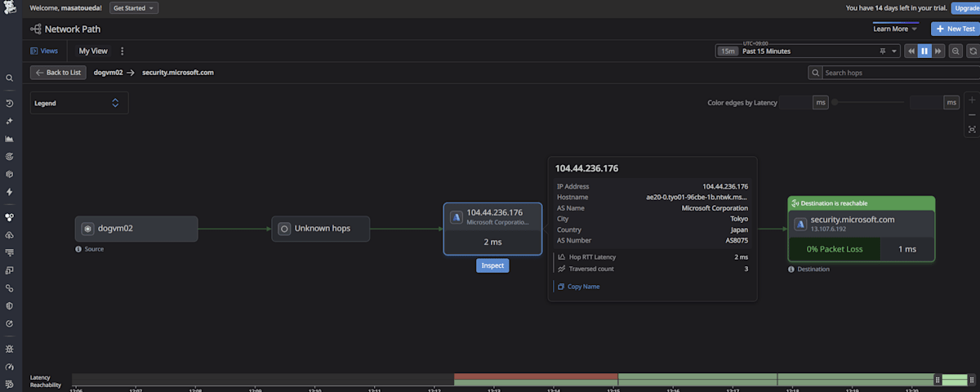Viewport: 980px width, 392px height.
Task: Select the My View tab
Action: click(x=93, y=51)
